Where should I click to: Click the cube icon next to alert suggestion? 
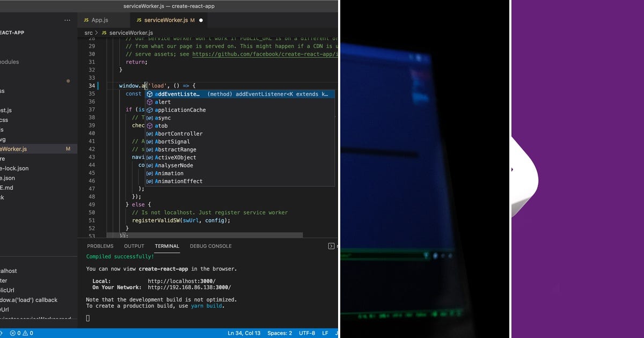[x=149, y=102]
